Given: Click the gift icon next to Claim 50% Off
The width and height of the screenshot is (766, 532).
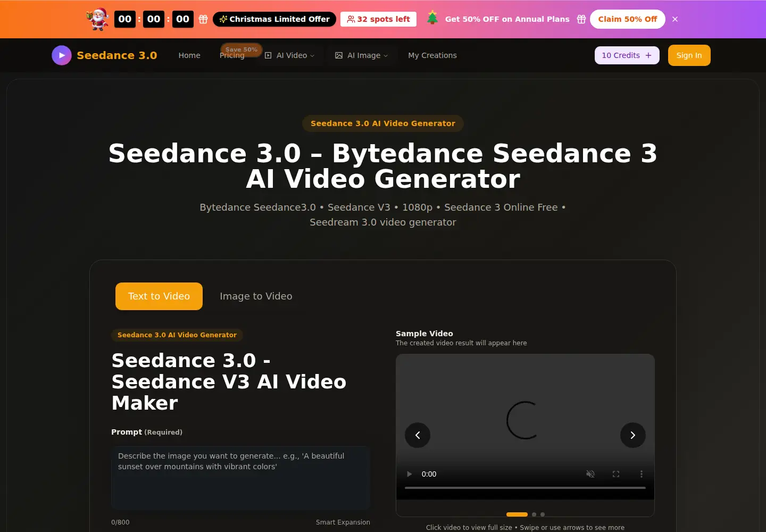Looking at the screenshot, I should 581,19.
